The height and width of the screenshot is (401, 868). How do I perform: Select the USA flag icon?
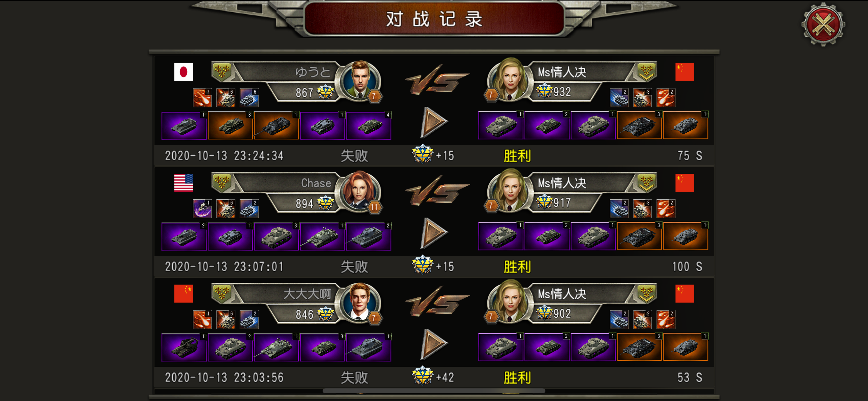click(183, 183)
